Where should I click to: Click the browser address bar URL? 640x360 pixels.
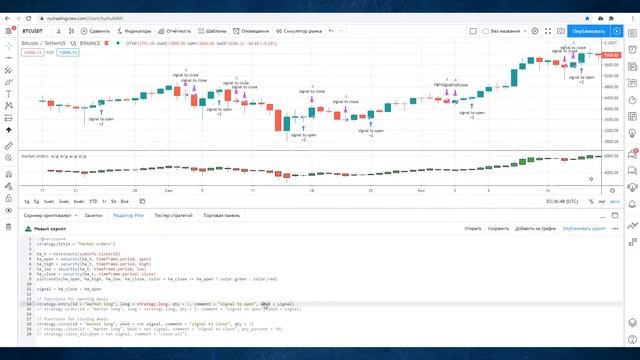tap(85, 18)
